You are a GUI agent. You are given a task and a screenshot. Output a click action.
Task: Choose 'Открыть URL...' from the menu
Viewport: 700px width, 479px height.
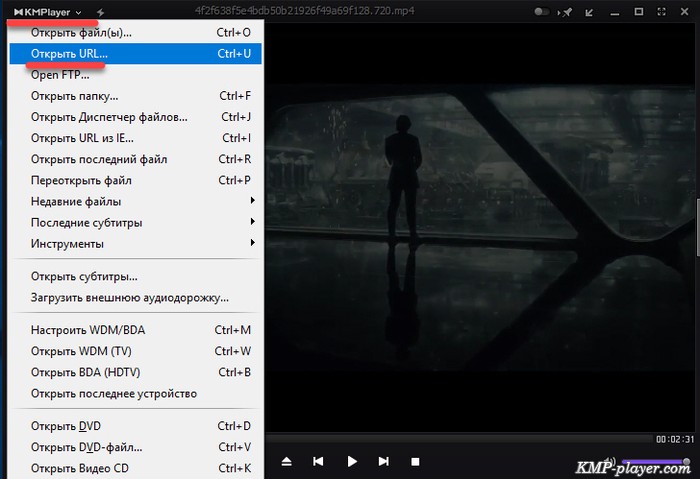(135, 54)
